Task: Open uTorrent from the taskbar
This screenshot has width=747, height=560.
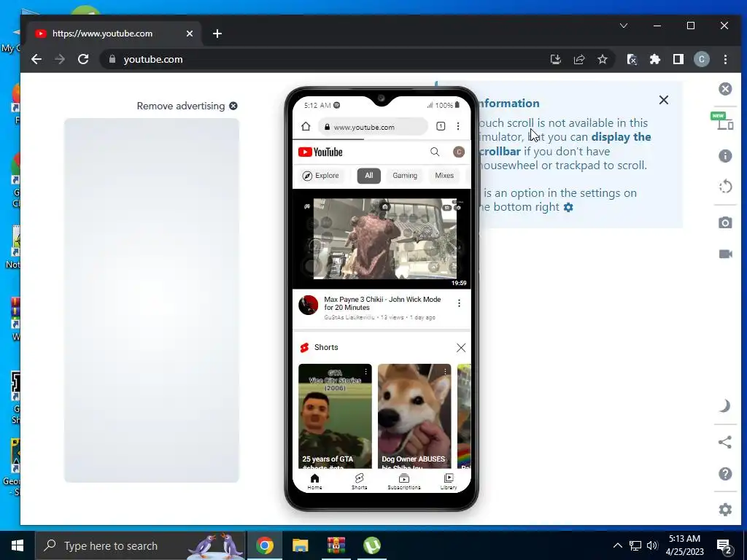Action: pyautogui.click(x=371, y=545)
